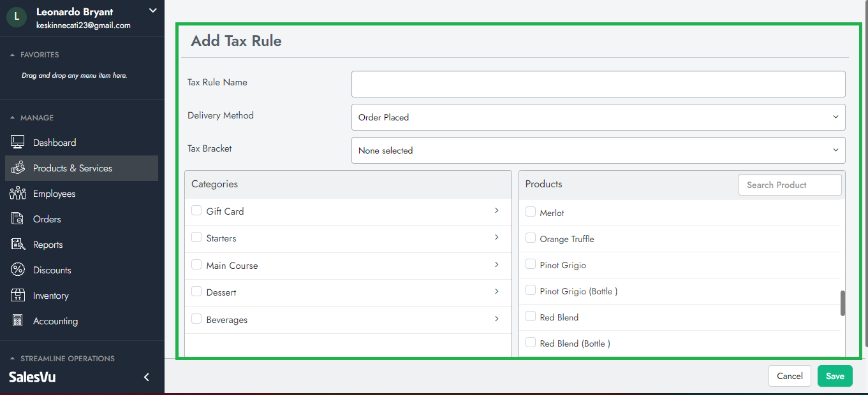868x395 pixels.
Task: Click the Orders icon in sidebar
Action: 18,219
